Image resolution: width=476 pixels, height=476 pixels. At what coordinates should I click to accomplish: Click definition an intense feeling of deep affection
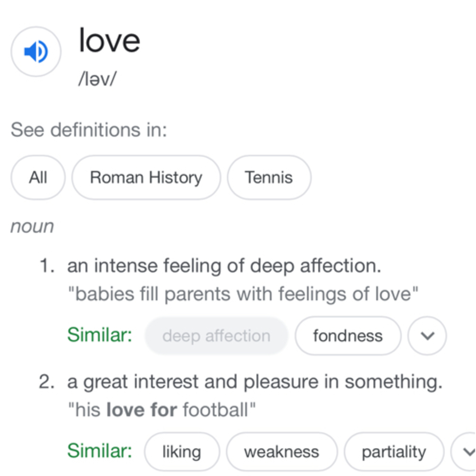(224, 266)
